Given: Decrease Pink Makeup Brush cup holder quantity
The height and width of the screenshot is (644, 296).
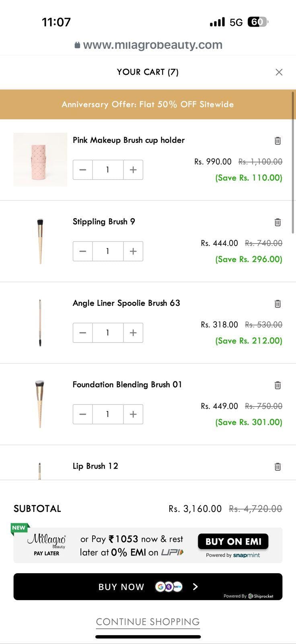Looking at the screenshot, I should coord(83,170).
